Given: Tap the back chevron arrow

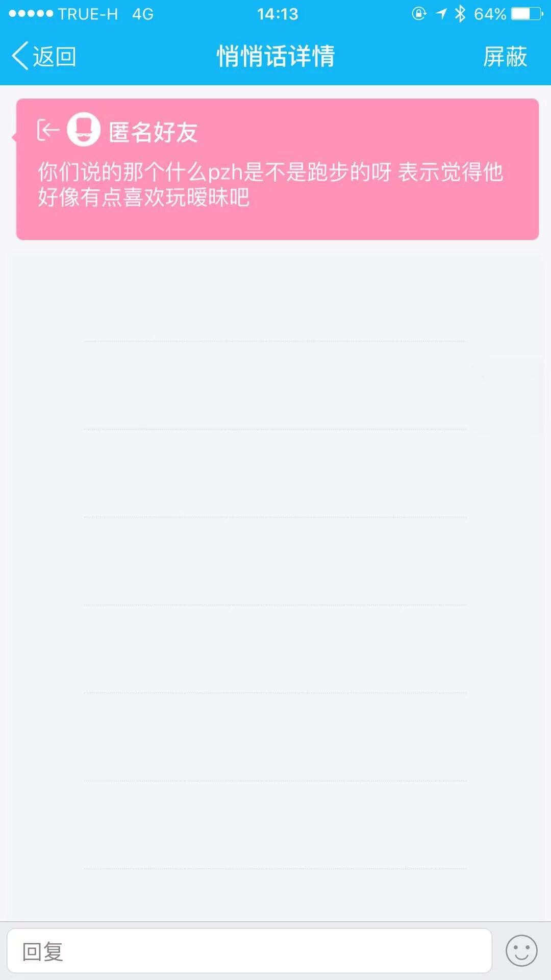Looking at the screenshot, I should click(20, 56).
